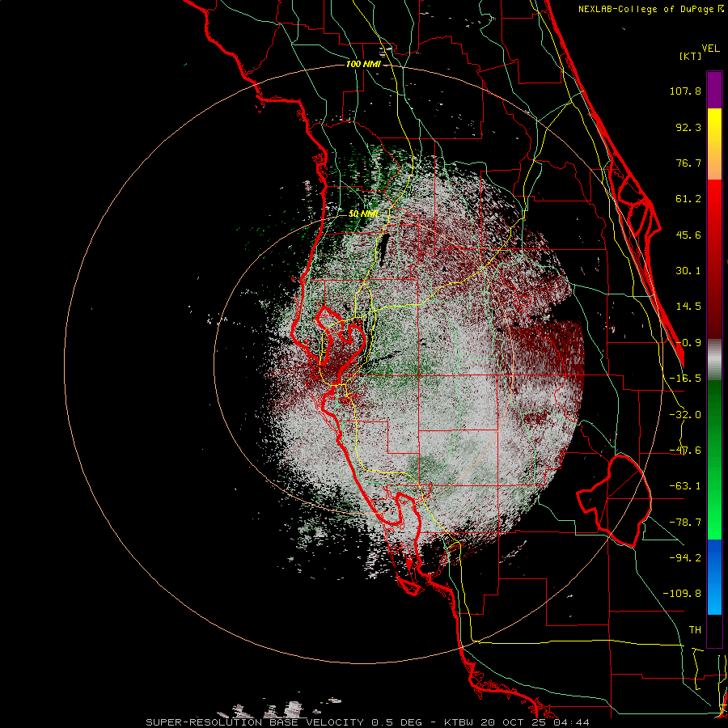
Task: Click the 76.7 scale value
Action: coord(688,163)
